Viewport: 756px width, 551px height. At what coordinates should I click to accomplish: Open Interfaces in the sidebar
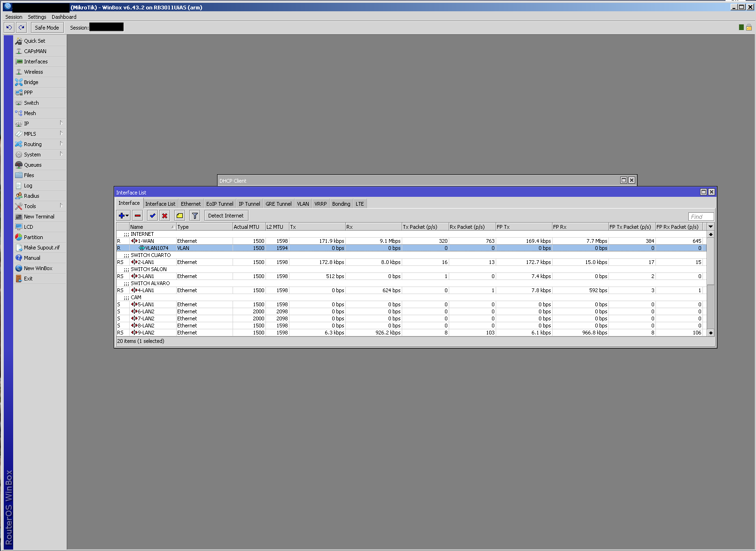pyautogui.click(x=40, y=62)
